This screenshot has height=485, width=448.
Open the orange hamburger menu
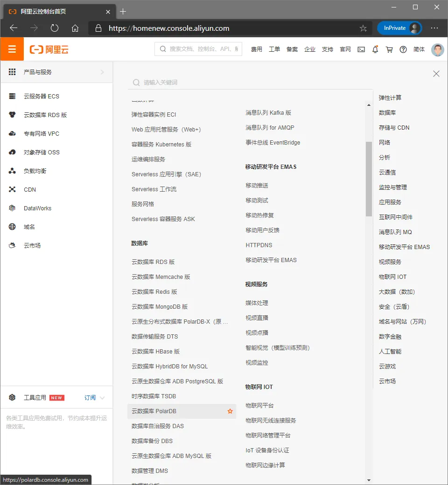point(12,49)
